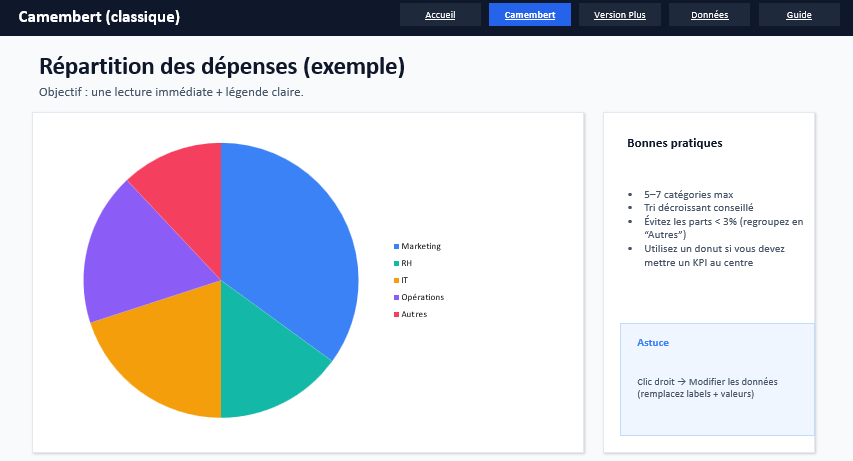Select the title 'Répartition des dépenses (exemple)'

[x=222, y=67]
